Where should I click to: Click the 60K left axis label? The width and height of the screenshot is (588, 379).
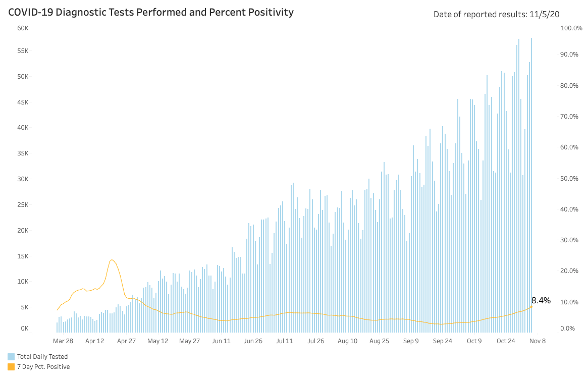pos(23,28)
